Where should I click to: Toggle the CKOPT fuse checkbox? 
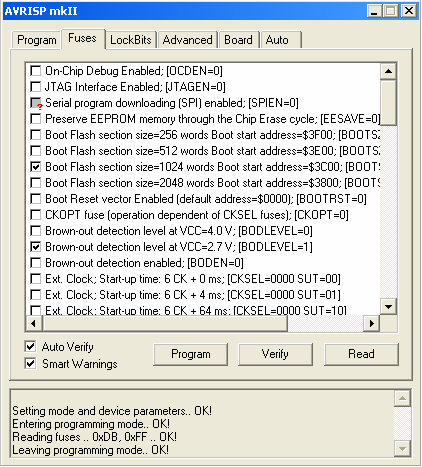click(36, 215)
